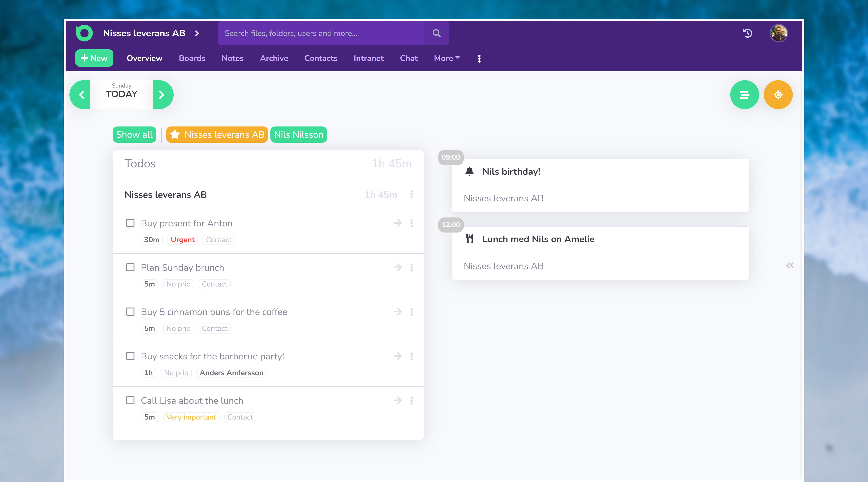868x482 pixels.
Task: Click the Very important priority tag
Action: tap(191, 417)
